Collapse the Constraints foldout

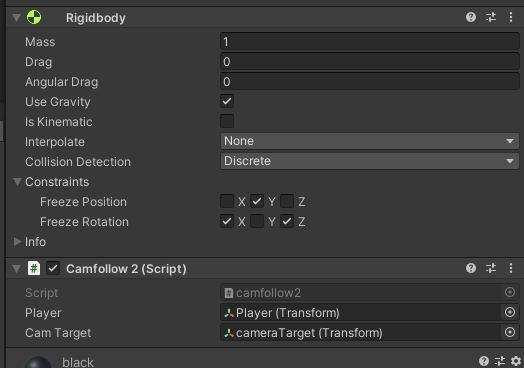pos(17,181)
